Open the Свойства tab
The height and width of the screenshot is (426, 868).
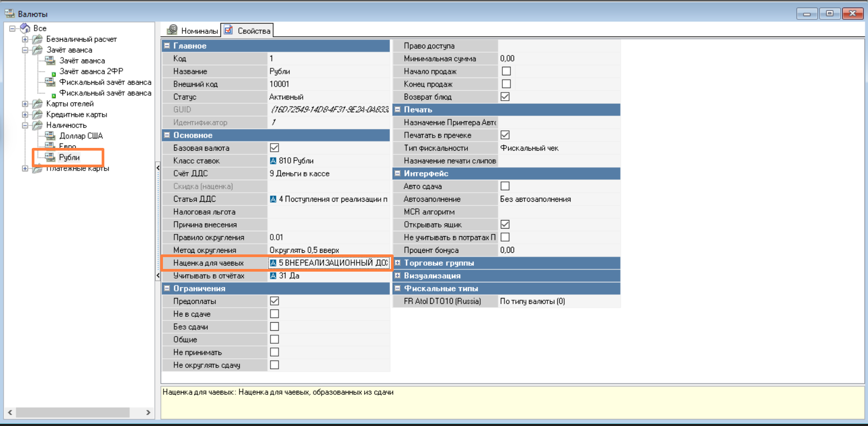coord(248,31)
